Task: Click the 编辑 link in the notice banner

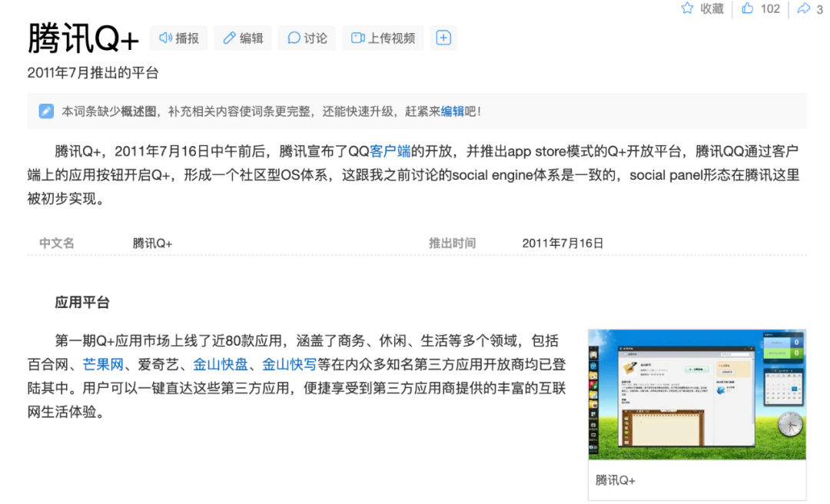Action: click(x=452, y=111)
